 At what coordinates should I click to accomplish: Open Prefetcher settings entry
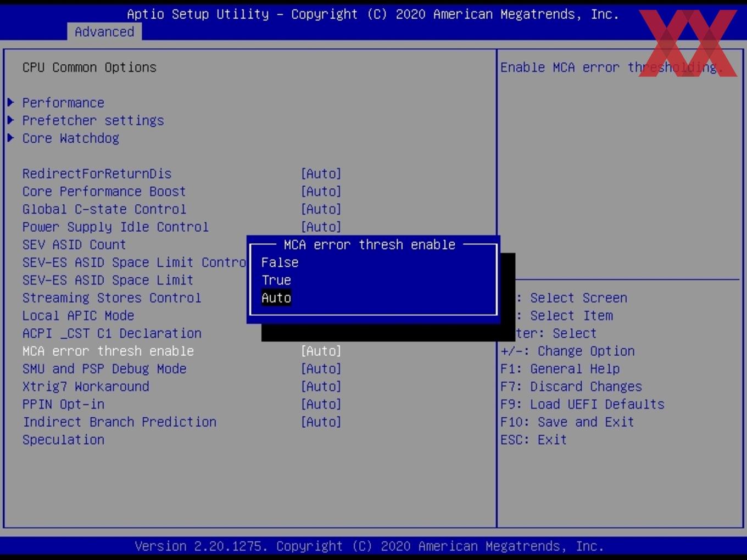tap(93, 121)
